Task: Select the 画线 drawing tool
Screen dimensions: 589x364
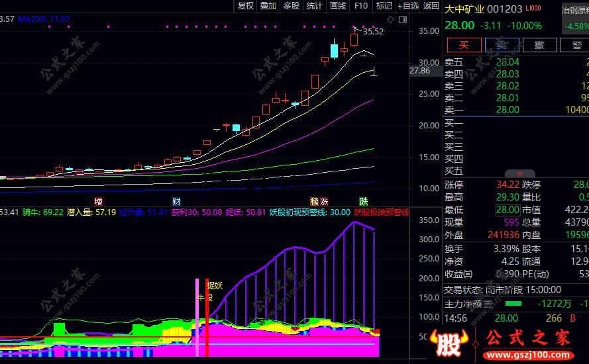Action: [x=338, y=6]
